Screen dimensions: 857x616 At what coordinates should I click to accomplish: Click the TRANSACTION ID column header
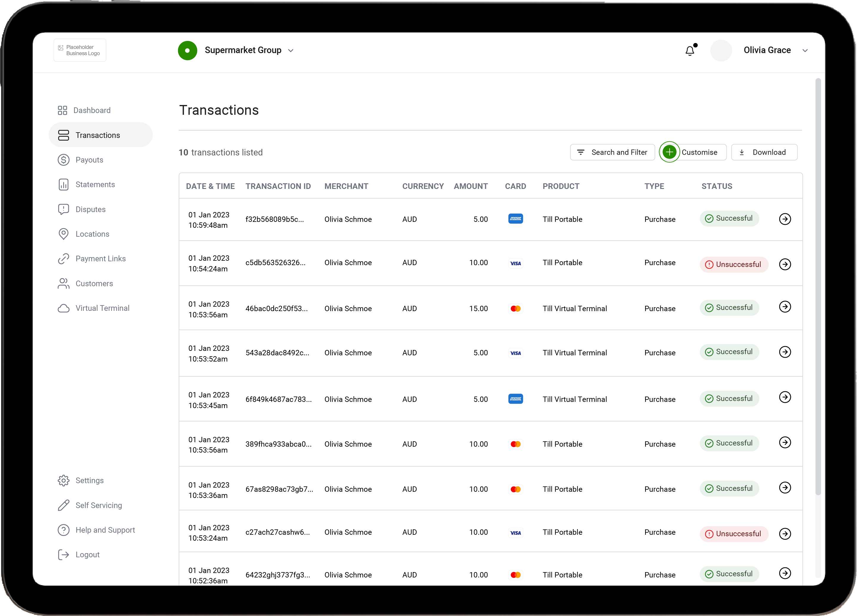[278, 186]
